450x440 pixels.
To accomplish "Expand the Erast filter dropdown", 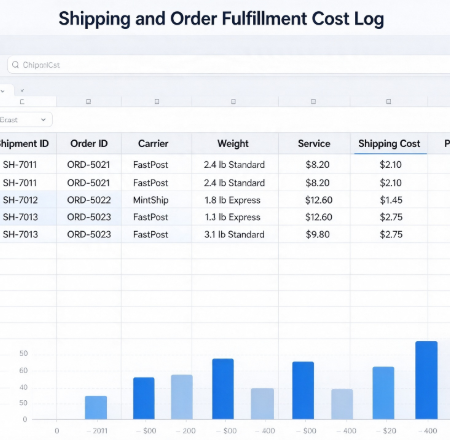I will 26,120.
